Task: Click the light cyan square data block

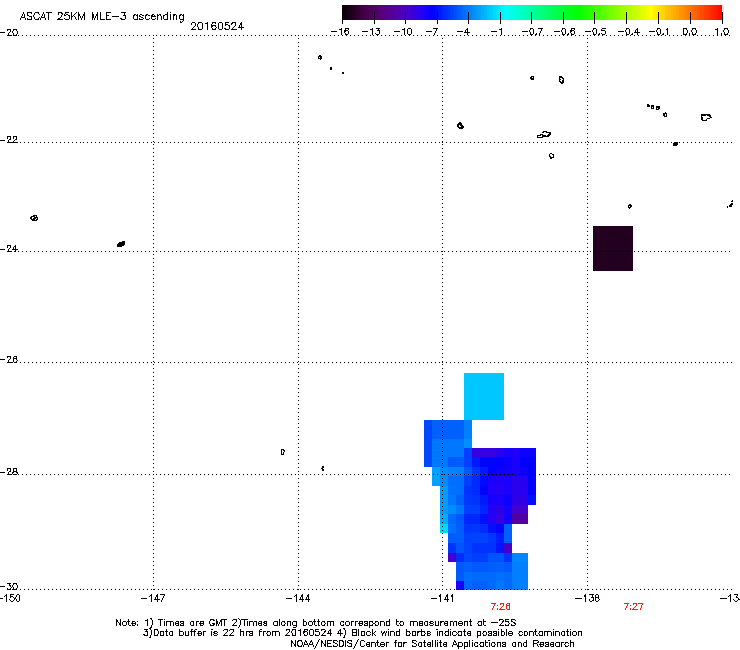Action: pyautogui.click(x=484, y=396)
